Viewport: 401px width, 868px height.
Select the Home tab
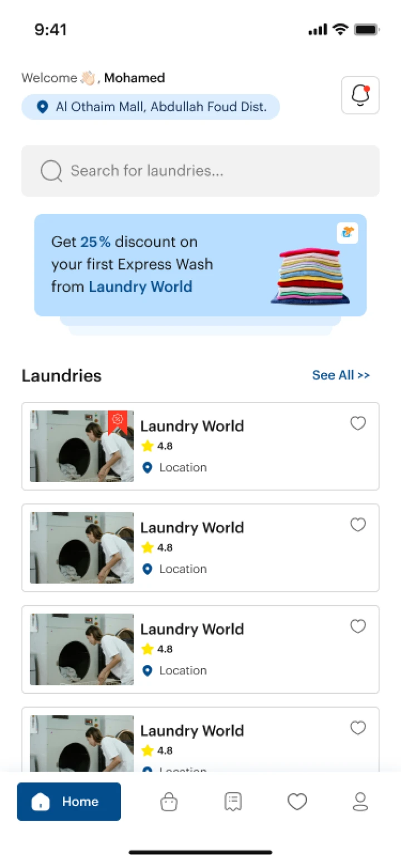click(69, 802)
